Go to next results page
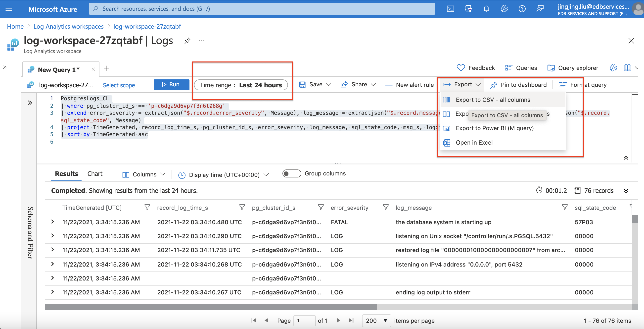 point(338,320)
